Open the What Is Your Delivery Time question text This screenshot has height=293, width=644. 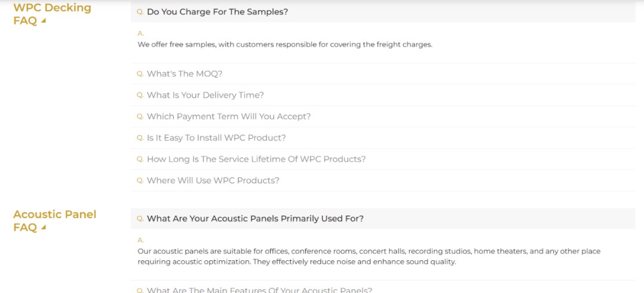click(x=205, y=95)
